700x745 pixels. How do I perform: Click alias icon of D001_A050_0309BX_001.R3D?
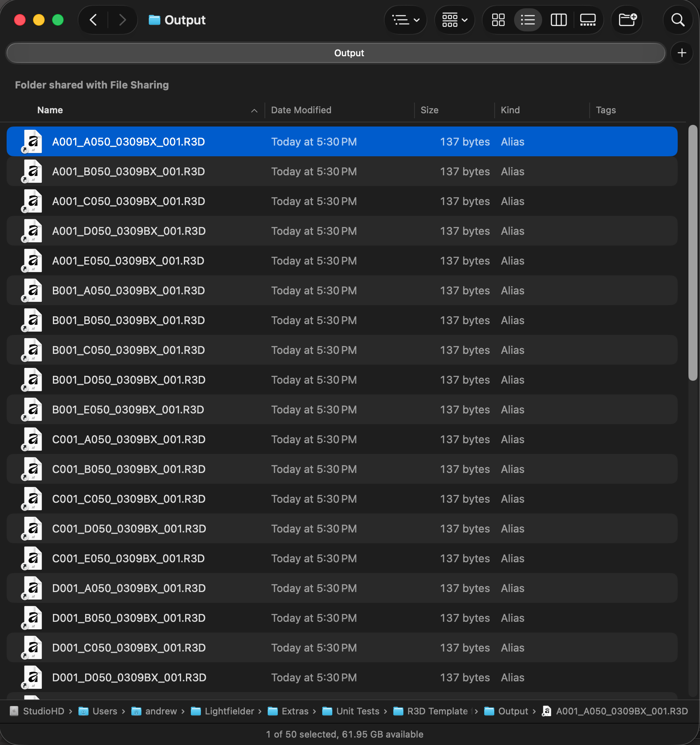(x=32, y=588)
